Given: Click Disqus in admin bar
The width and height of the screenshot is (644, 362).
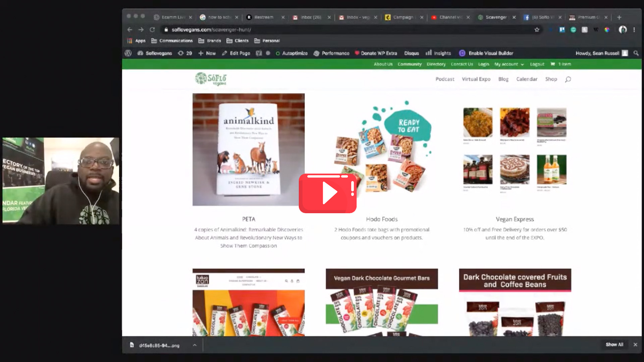Looking at the screenshot, I should (x=412, y=53).
